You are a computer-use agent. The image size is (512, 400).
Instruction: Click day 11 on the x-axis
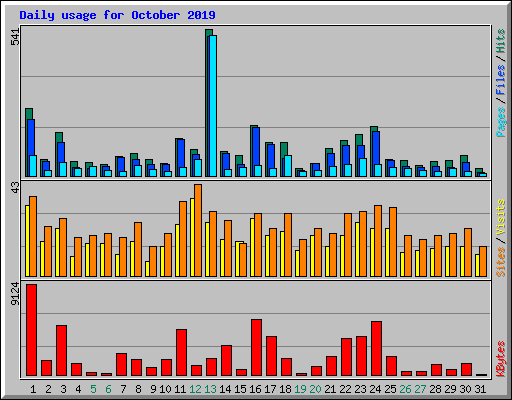point(180,389)
